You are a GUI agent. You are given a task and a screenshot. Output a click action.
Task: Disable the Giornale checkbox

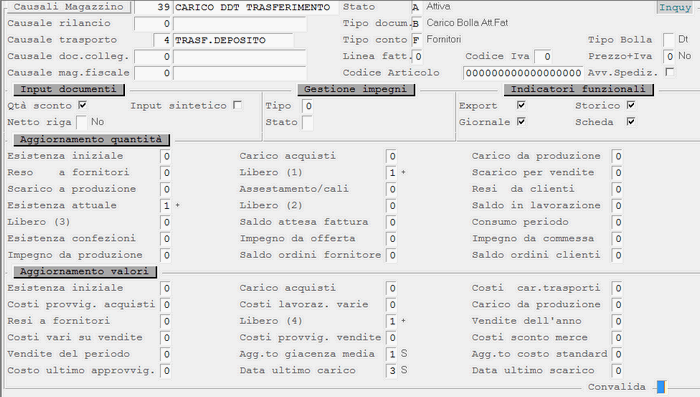pyautogui.click(x=521, y=121)
